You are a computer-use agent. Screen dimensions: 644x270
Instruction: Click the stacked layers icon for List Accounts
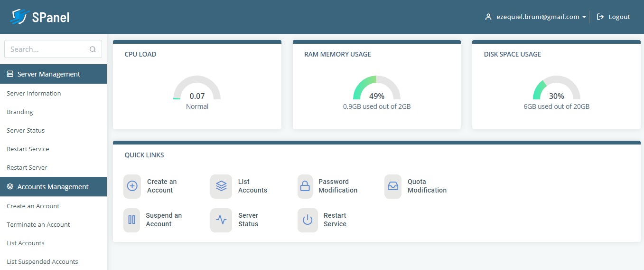[221, 186]
